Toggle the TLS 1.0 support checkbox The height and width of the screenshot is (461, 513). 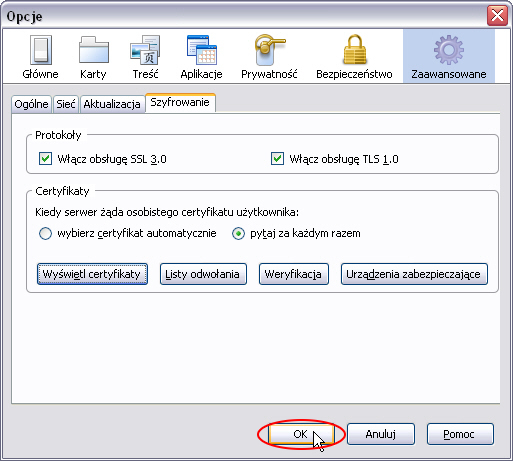[277, 159]
